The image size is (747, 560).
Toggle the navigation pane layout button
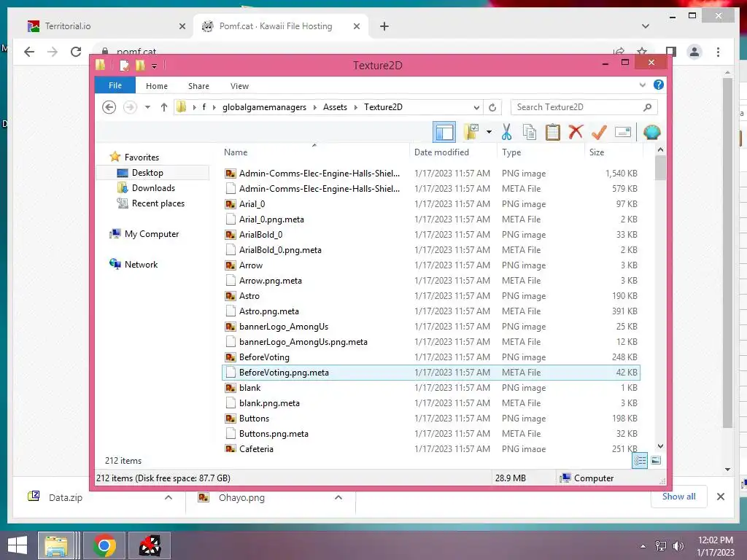444,133
